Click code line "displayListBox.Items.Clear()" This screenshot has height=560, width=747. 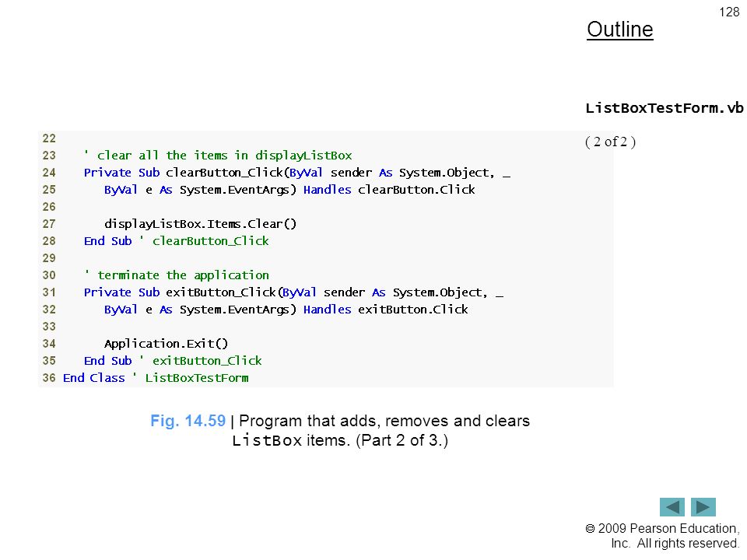coord(201,224)
